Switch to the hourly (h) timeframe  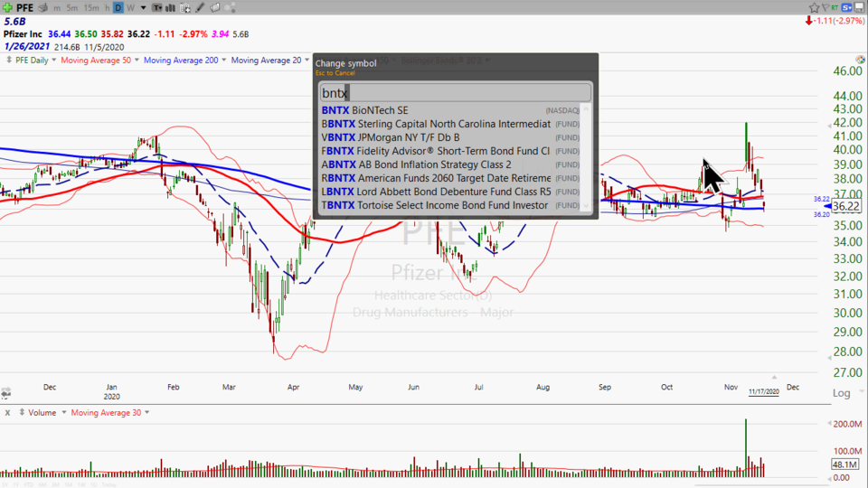[x=107, y=8]
